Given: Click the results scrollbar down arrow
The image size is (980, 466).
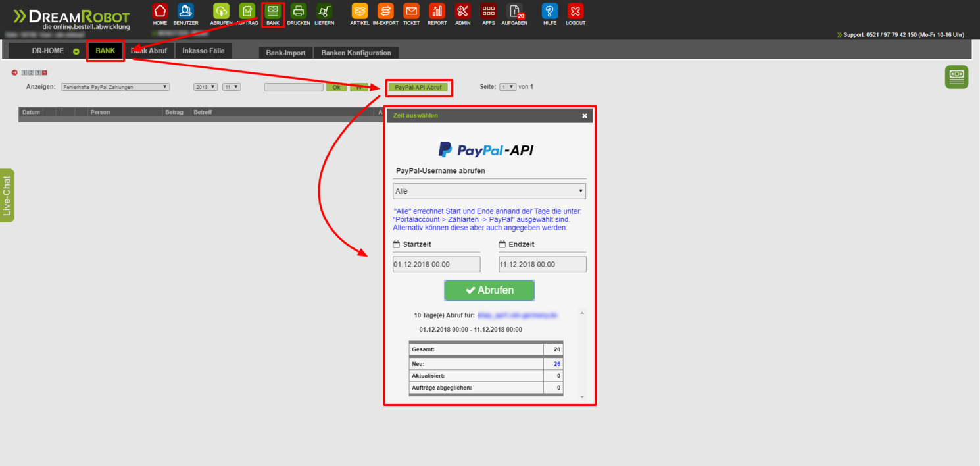Looking at the screenshot, I should pos(582,397).
